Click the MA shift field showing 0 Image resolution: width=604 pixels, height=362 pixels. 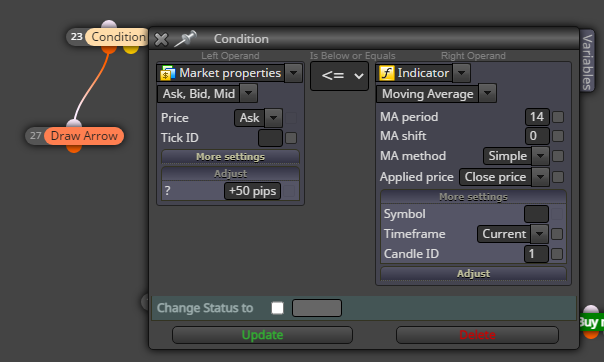point(537,136)
